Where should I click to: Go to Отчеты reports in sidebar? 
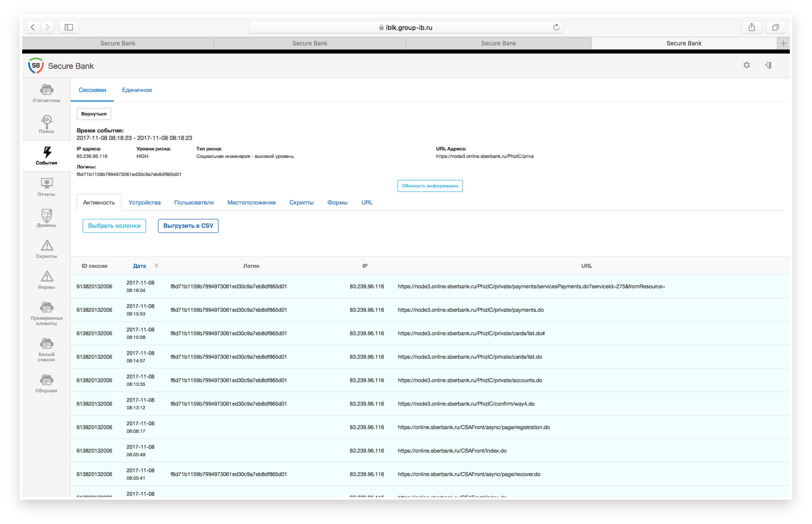point(46,187)
